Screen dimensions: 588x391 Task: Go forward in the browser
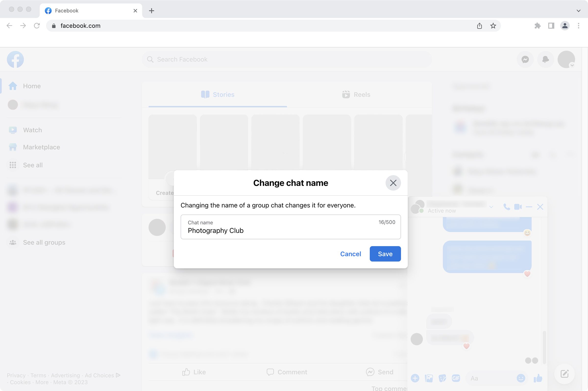[23, 26]
